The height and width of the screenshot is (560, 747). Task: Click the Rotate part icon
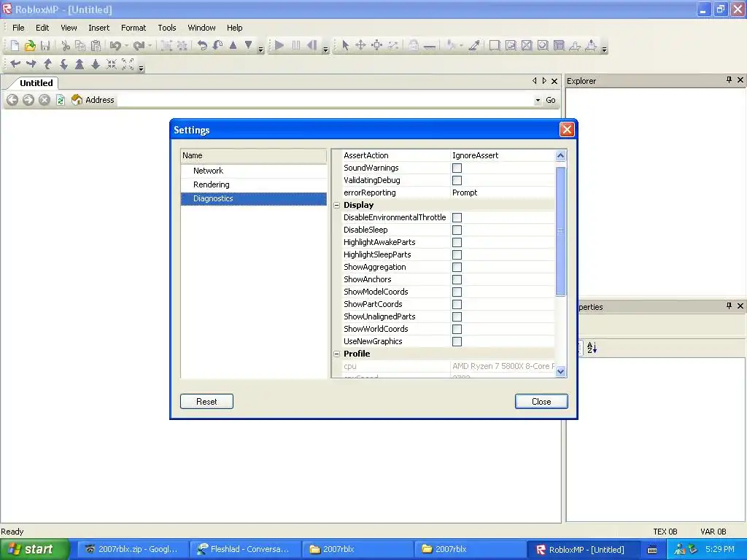pyautogui.click(x=202, y=45)
